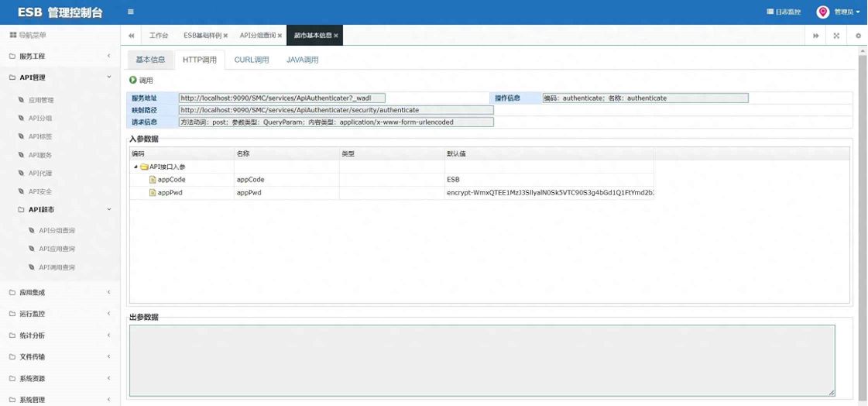Open 应用管理 in the sidebar
868x406 pixels.
(41, 100)
